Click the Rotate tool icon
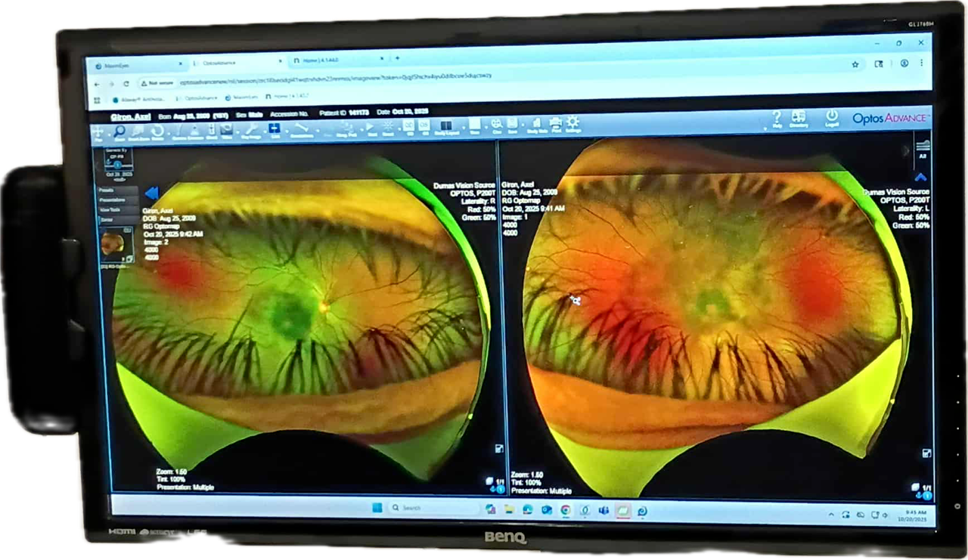Screen dimensions: 968x560 pyautogui.click(x=157, y=133)
